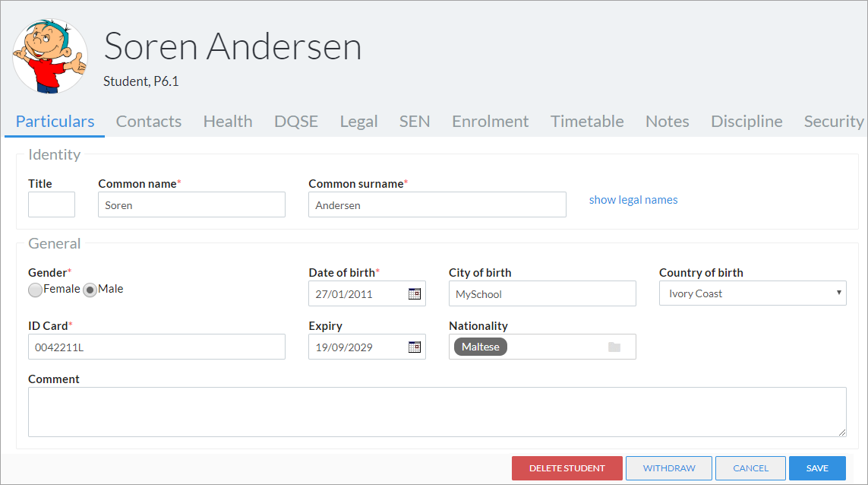Open the SEN tab
Image resolution: width=868 pixels, height=485 pixels.
(x=415, y=121)
